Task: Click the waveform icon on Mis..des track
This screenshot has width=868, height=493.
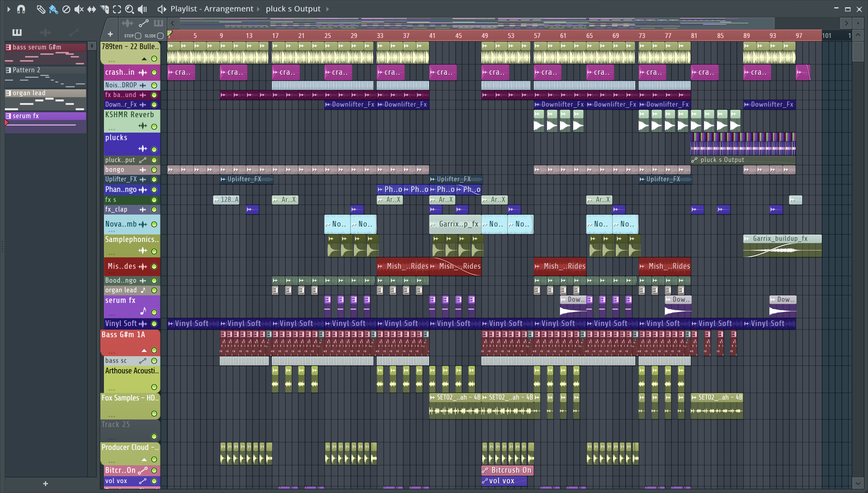Action: (143, 266)
